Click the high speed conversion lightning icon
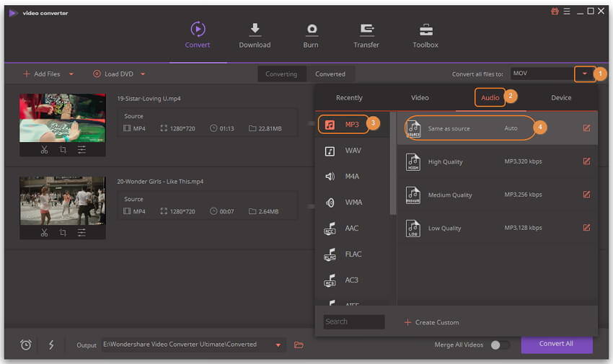The width and height of the screenshot is (613, 364). 51,345
